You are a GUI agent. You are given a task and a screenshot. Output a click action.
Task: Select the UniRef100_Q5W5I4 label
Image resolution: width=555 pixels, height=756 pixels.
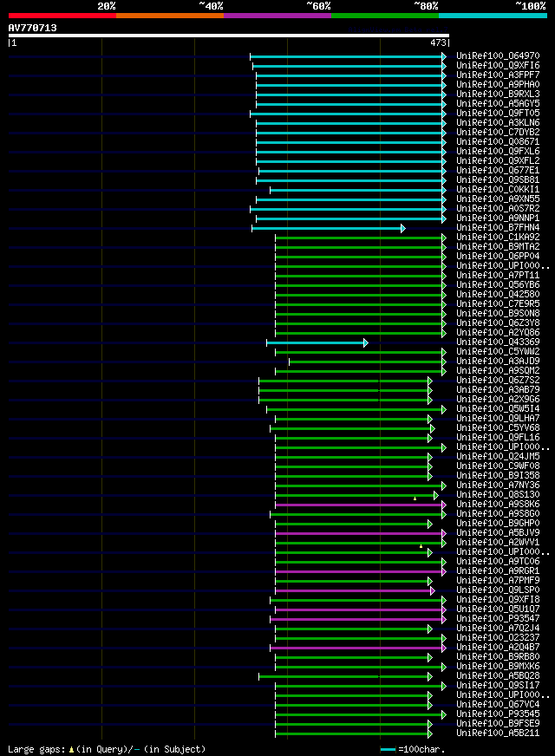pyautogui.click(x=498, y=409)
